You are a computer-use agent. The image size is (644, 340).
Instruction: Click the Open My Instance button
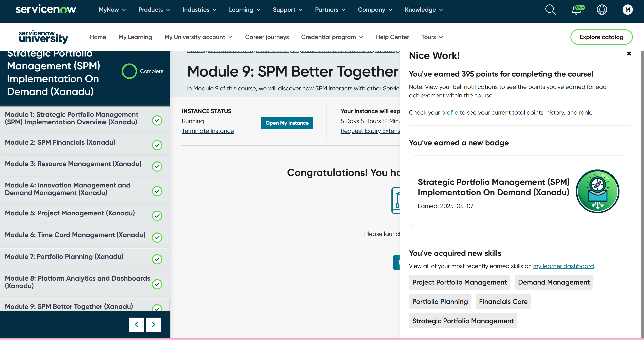pos(287,123)
